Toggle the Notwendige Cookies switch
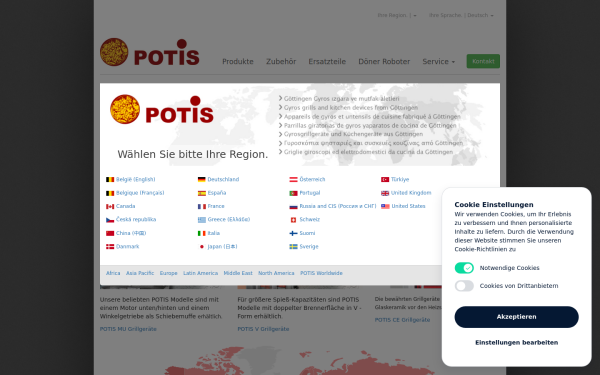This screenshot has width=600, height=375. (464, 268)
